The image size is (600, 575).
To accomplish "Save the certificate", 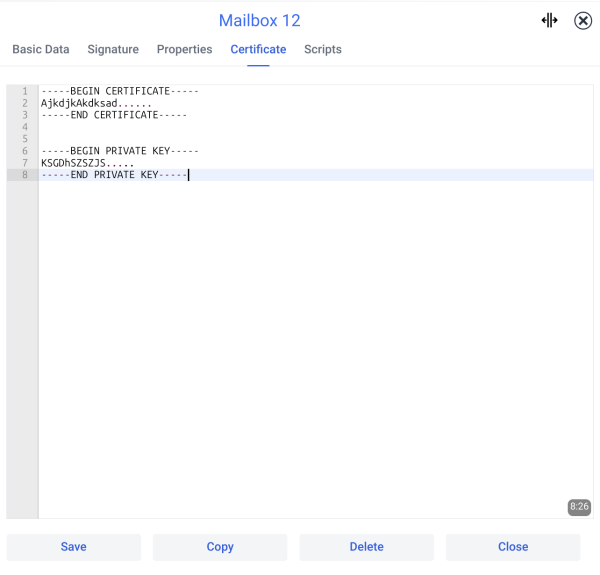I will coord(74,547).
